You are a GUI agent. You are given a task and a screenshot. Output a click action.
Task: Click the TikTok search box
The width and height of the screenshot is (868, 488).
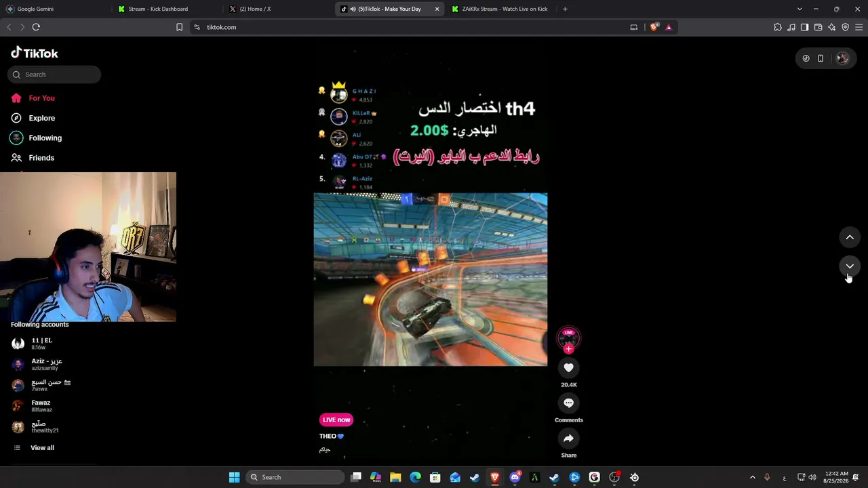54,75
